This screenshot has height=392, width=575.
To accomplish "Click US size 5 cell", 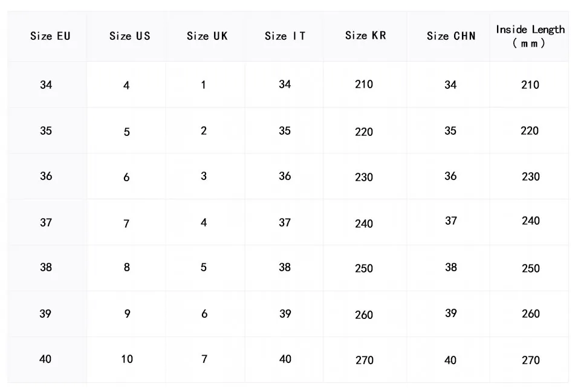I will tap(127, 132).
